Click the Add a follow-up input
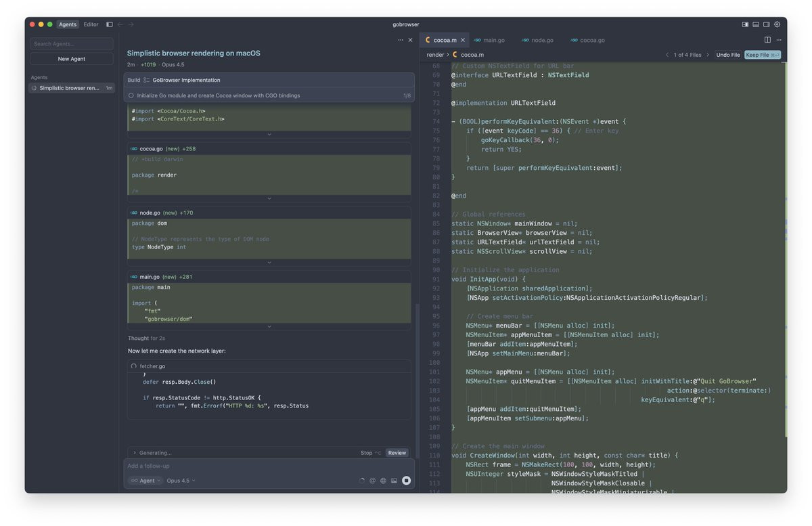The height and width of the screenshot is (526, 812). pyautogui.click(x=269, y=466)
